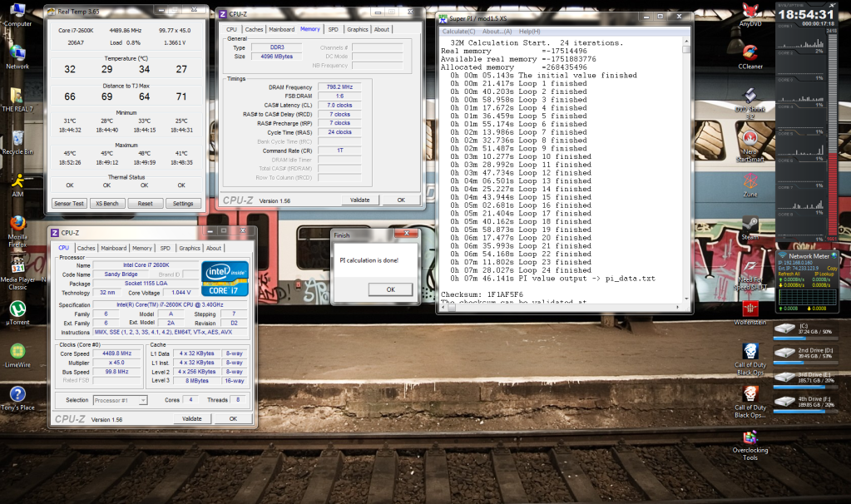Click the 2nd Drive (D:) gadget icon

784,353
